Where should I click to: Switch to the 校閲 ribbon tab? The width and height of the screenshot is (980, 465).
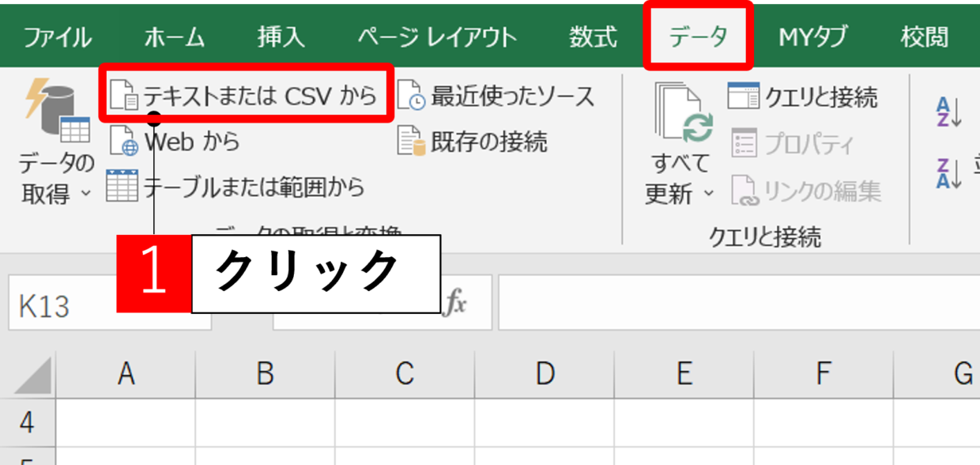(x=925, y=37)
